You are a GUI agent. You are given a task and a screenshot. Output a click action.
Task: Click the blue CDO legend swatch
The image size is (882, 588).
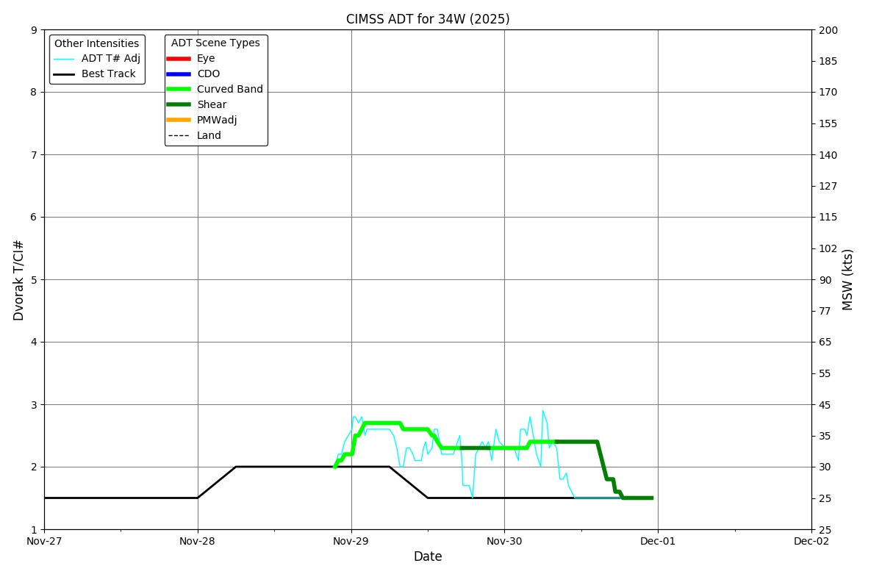[x=179, y=74]
